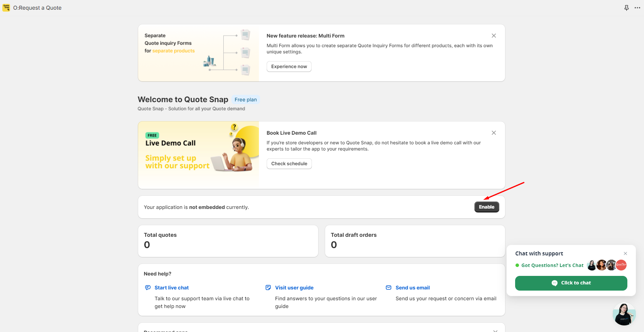Open the three-dots more actions menu

coord(637,8)
